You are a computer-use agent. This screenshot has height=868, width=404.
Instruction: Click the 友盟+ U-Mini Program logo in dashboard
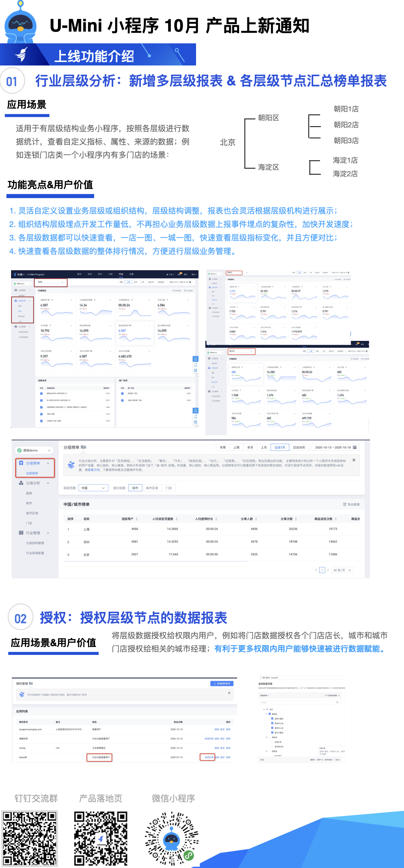(28, 274)
